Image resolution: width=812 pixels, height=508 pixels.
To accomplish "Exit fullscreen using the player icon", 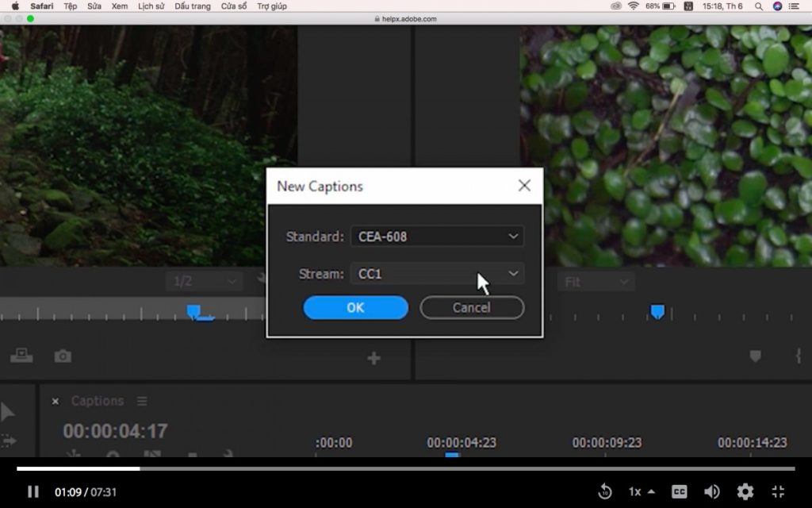I will pyautogui.click(x=778, y=491).
